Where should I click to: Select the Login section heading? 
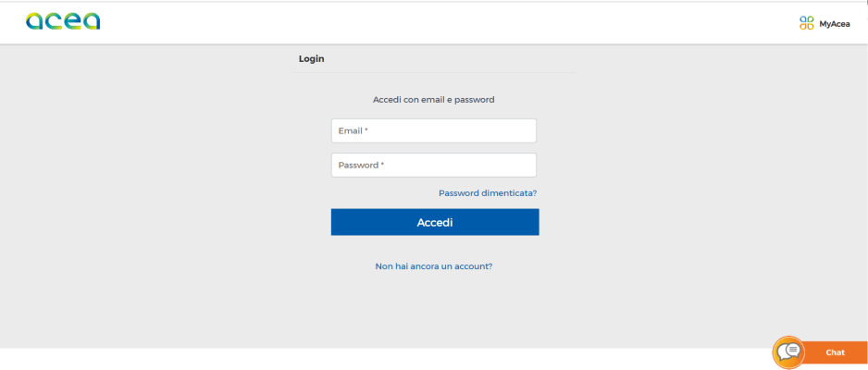coord(312,58)
